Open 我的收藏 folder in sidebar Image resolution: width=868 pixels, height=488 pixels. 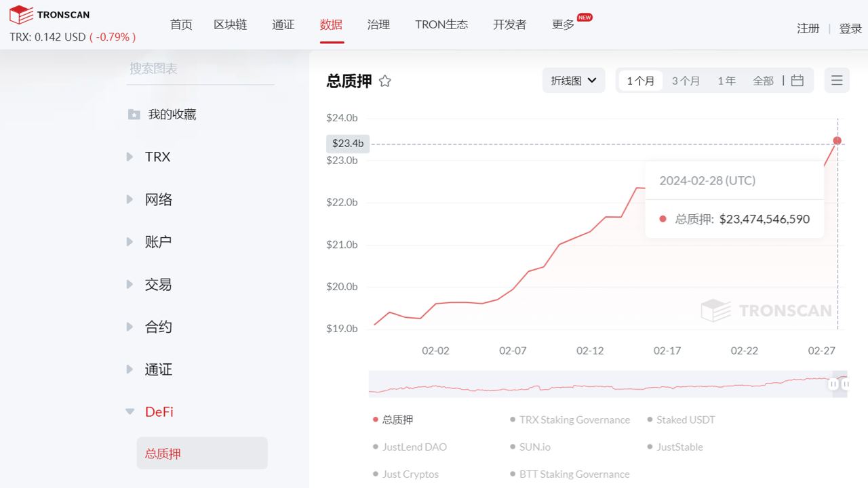pos(172,115)
